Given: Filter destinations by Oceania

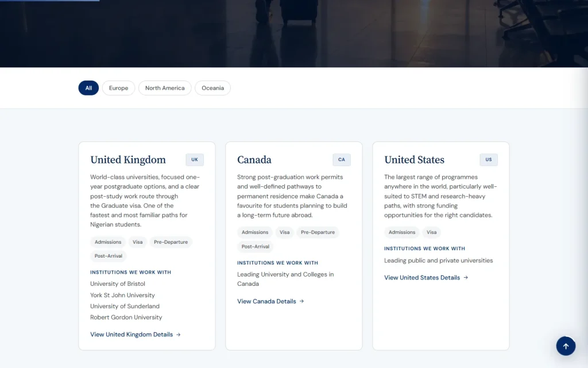Looking at the screenshot, I should [212, 88].
